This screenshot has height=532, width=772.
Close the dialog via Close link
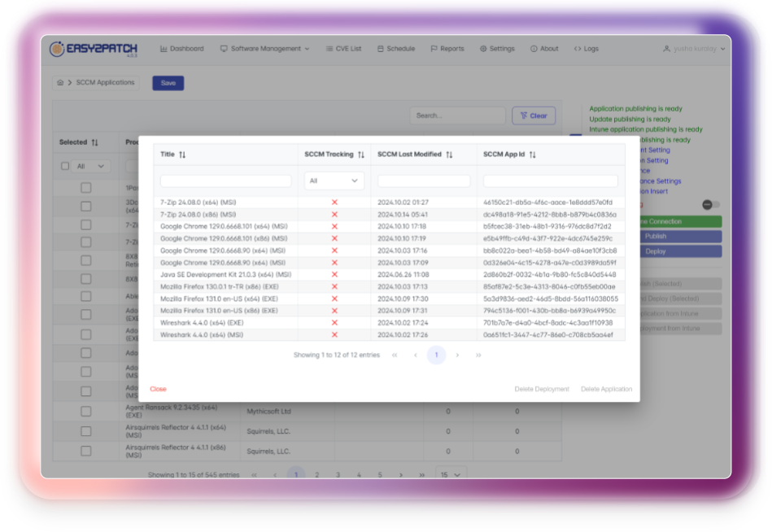tap(158, 389)
